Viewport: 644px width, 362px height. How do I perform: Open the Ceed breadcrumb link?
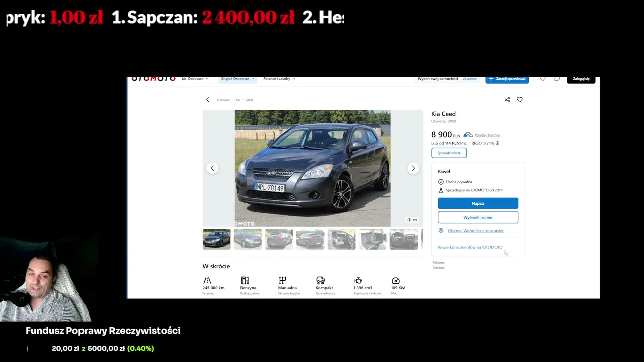(249, 100)
